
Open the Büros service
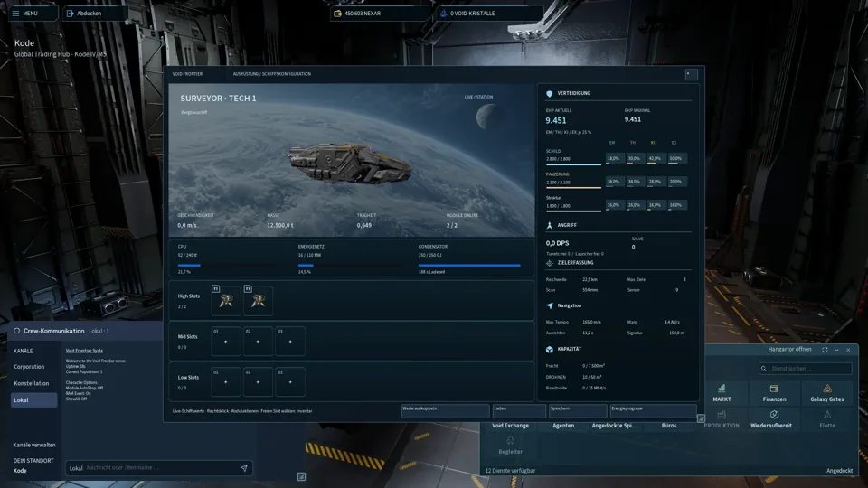point(669,426)
